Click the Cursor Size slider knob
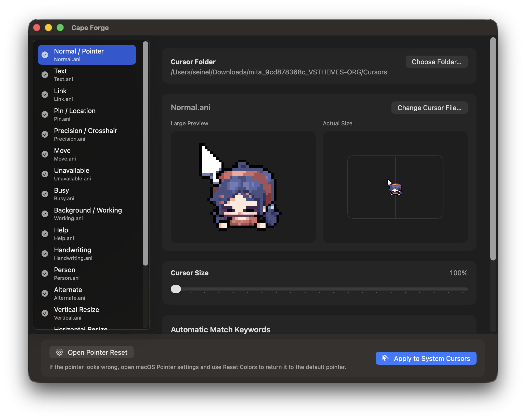526x420 pixels. pos(176,289)
